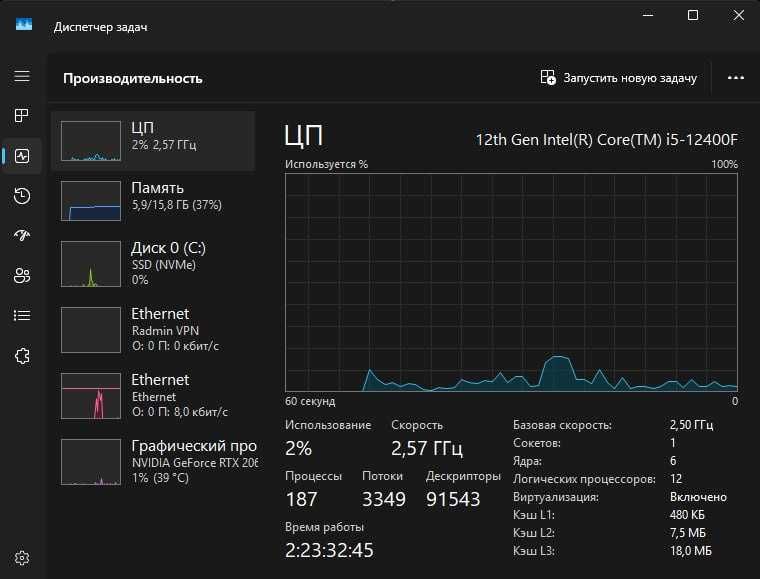Select the Память performance item
760x579 pixels.
(x=153, y=201)
